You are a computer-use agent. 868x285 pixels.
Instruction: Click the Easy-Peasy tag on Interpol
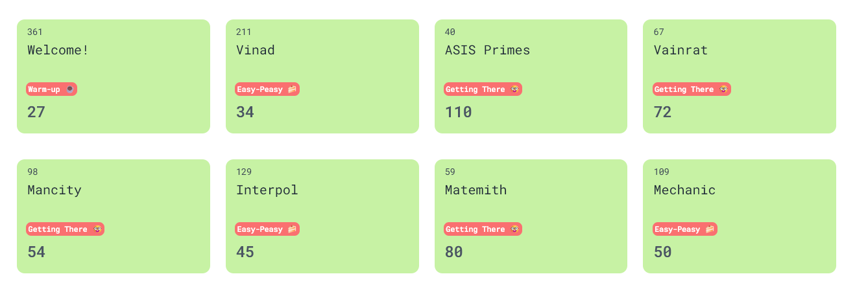point(267,229)
